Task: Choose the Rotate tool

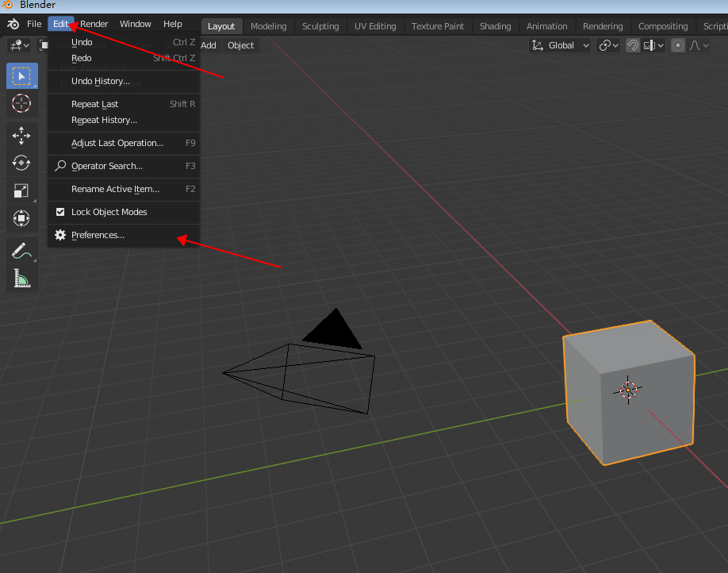Action: [21, 163]
